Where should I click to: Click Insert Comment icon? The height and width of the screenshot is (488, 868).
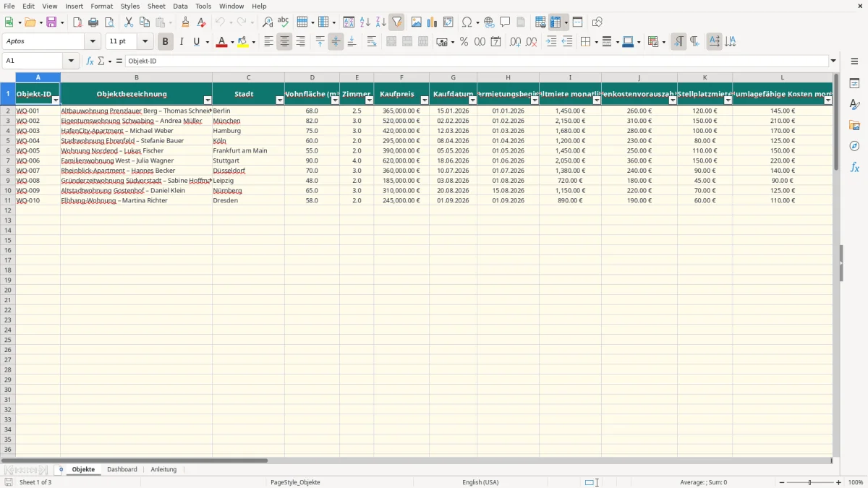505,22
